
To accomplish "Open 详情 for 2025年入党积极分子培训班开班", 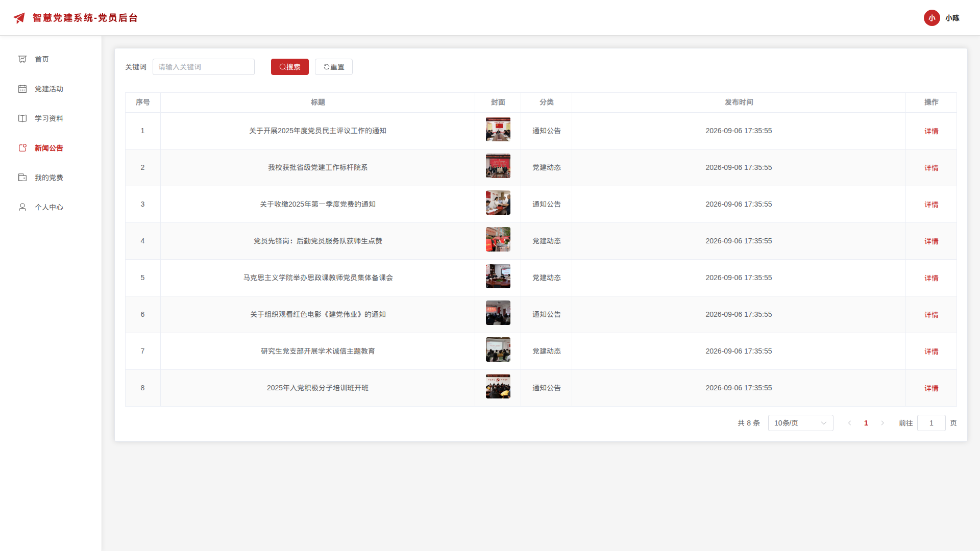I will pyautogui.click(x=932, y=388).
